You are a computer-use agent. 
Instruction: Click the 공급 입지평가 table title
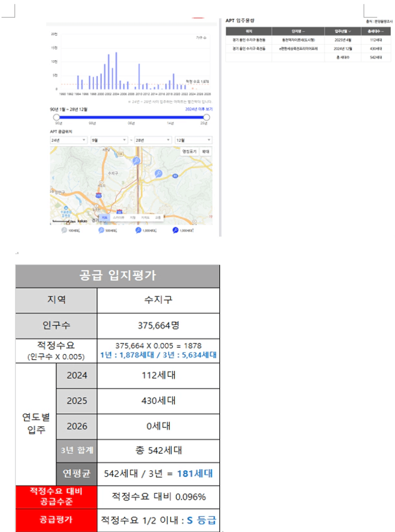[117, 276]
